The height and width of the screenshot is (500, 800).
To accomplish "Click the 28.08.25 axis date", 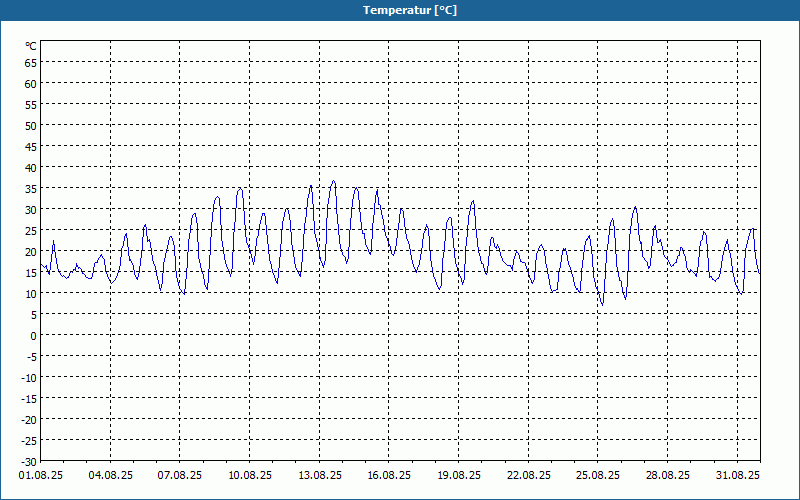I will [x=667, y=475].
